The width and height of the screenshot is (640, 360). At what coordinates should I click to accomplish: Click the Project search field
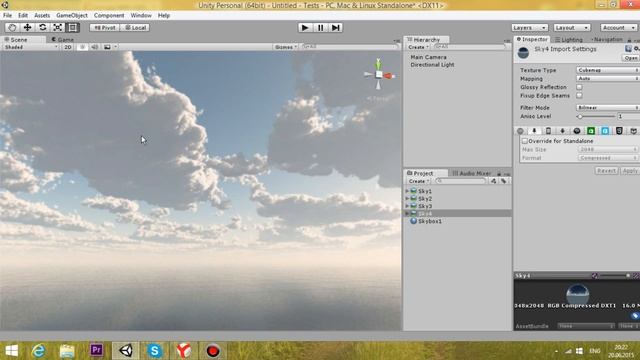(x=460, y=181)
